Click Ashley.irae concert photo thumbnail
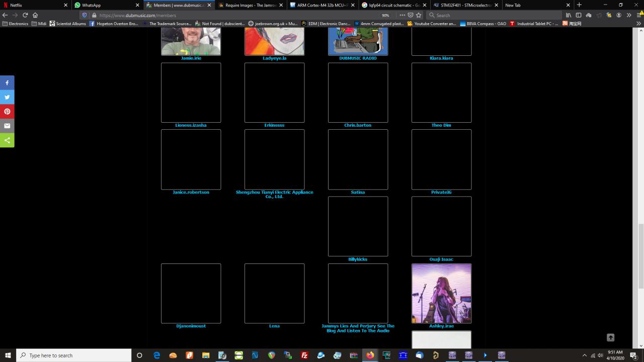644x362 pixels. [x=441, y=293]
